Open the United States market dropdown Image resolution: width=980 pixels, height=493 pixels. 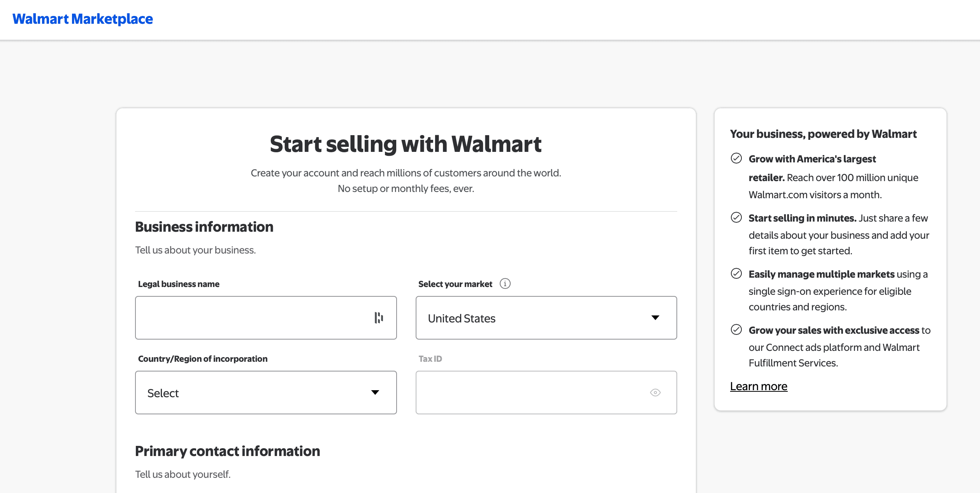(x=546, y=318)
